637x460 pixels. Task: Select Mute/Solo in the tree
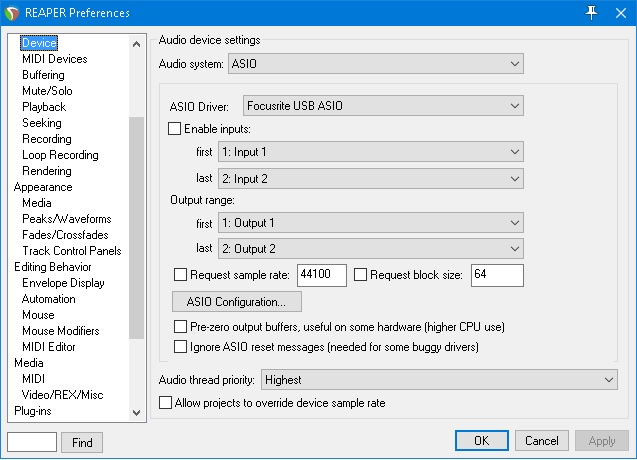click(x=47, y=91)
